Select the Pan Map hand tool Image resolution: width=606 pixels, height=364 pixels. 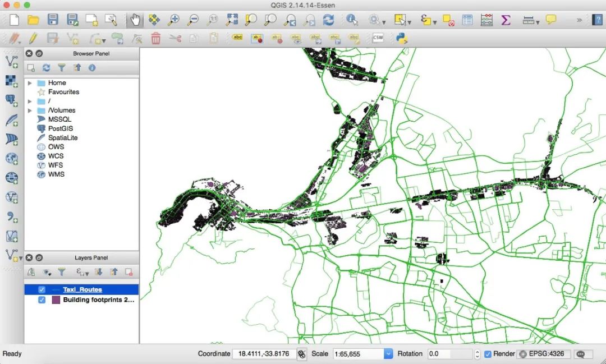coord(135,19)
